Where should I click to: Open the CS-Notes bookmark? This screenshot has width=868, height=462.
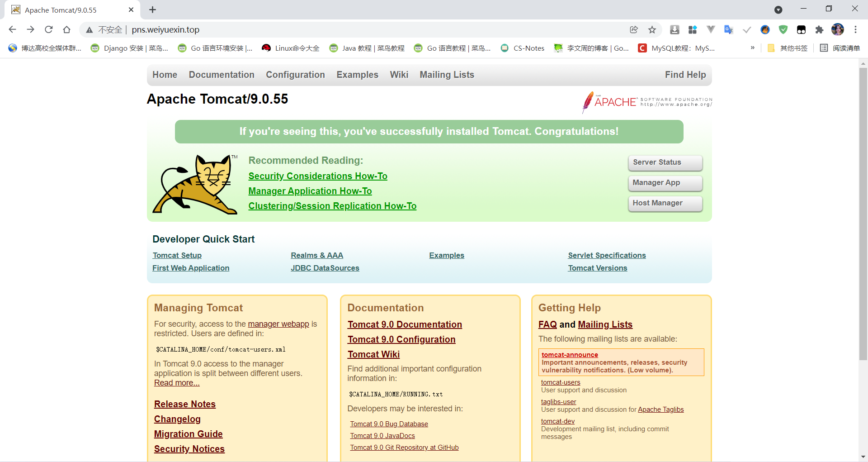click(x=522, y=48)
